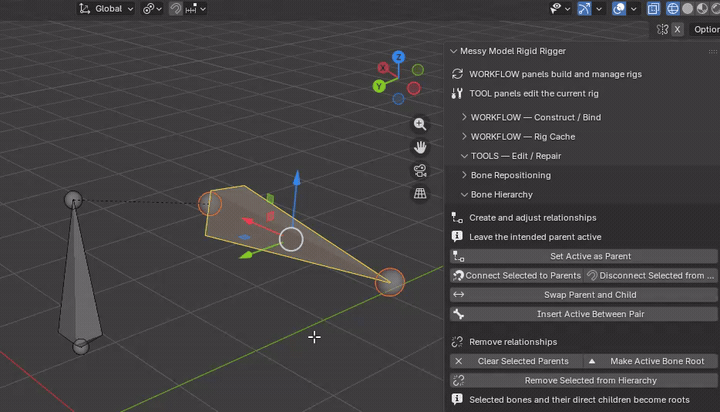Click Remove Selected from Hierarchy button
Viewport: 720px width, 412px height.
(x=584, y=380)
